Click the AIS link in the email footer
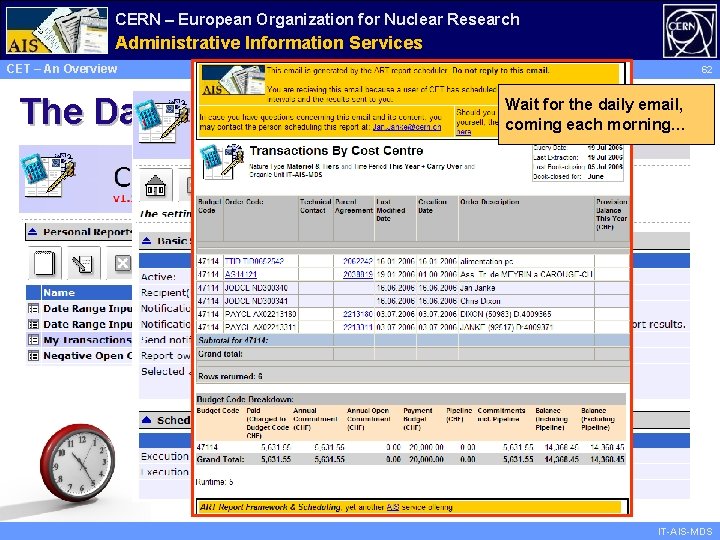 tap(393, 507)
